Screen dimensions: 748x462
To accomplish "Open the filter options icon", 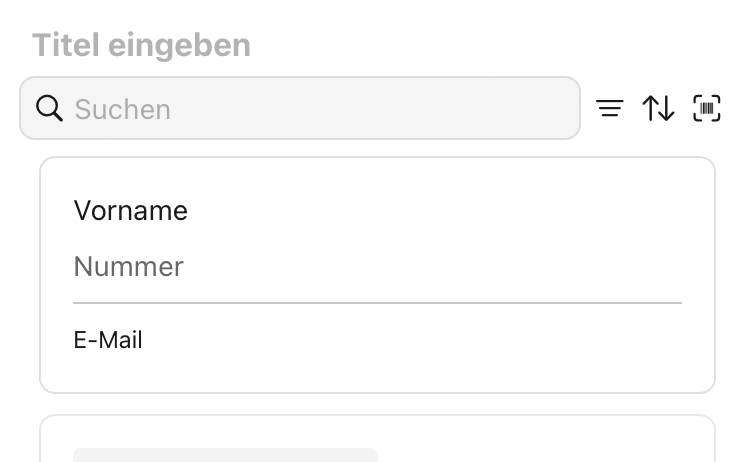I will [x=610, y=108].
